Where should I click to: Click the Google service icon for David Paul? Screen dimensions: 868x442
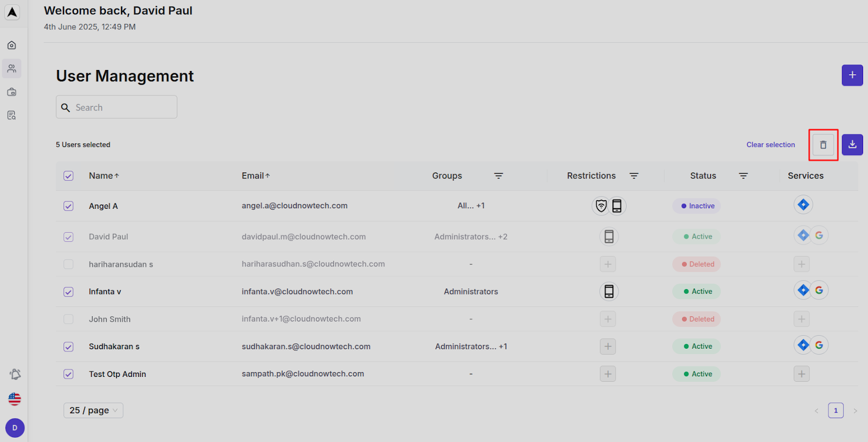tap(819, 235)
